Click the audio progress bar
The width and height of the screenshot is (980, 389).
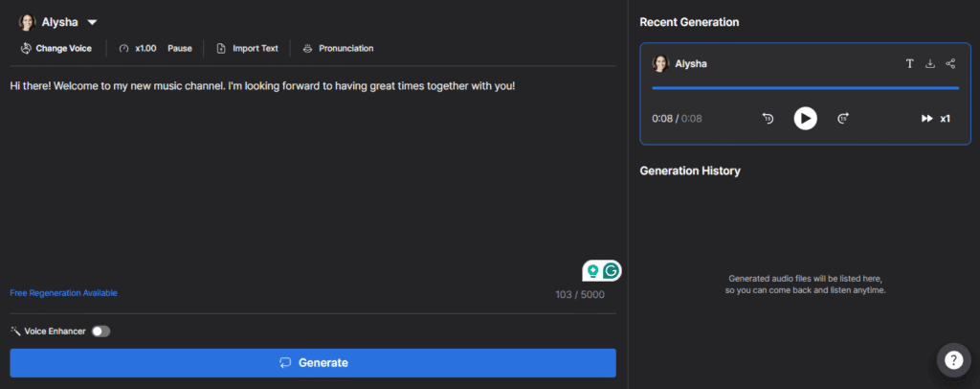tap(805, 88)
